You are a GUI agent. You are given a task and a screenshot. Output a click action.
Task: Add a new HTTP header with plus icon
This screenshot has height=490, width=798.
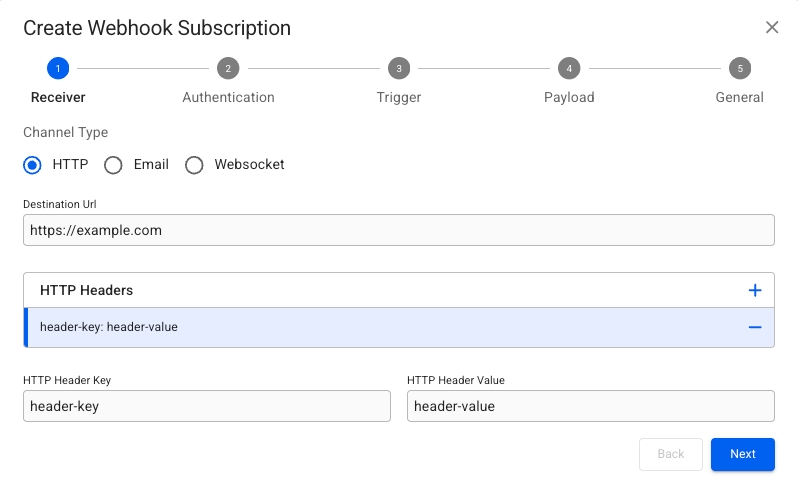point(755,290)
